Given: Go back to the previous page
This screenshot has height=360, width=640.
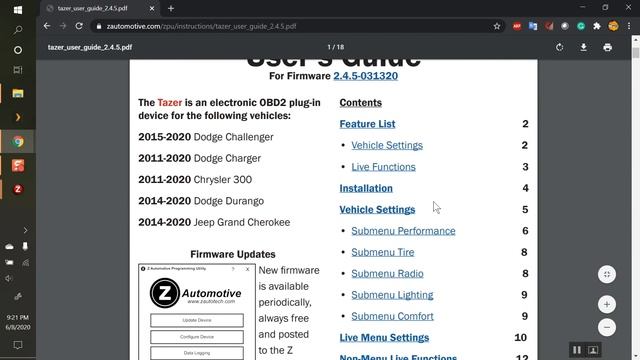Looking at the screenshot, I should pos(47,26).
